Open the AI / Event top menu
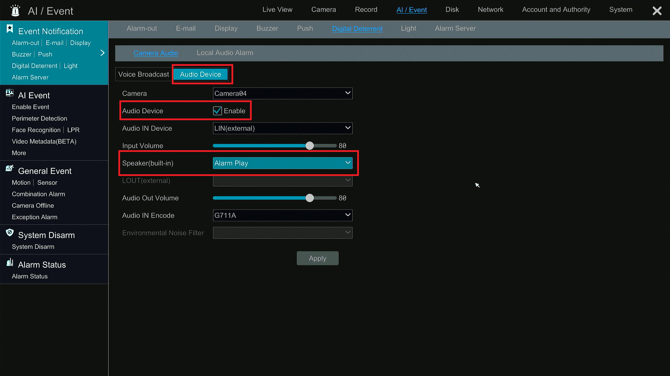The width and height of the screenshot is (670, 376). coord(411,10)
